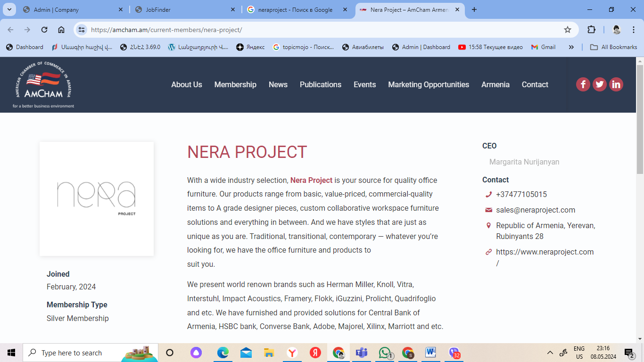Click Silver Membership text

(78, 318)
